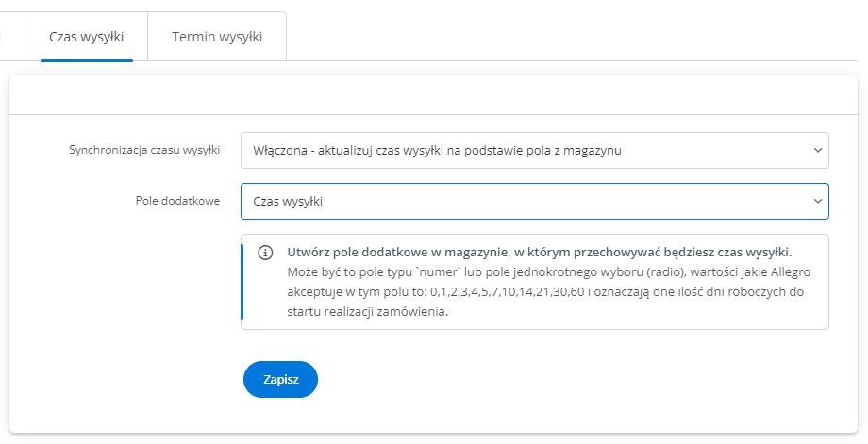Open the partially visible tab left of Czas wysyłki
The width and height of the screenshot is (868, 444).
tap(11, 37)
